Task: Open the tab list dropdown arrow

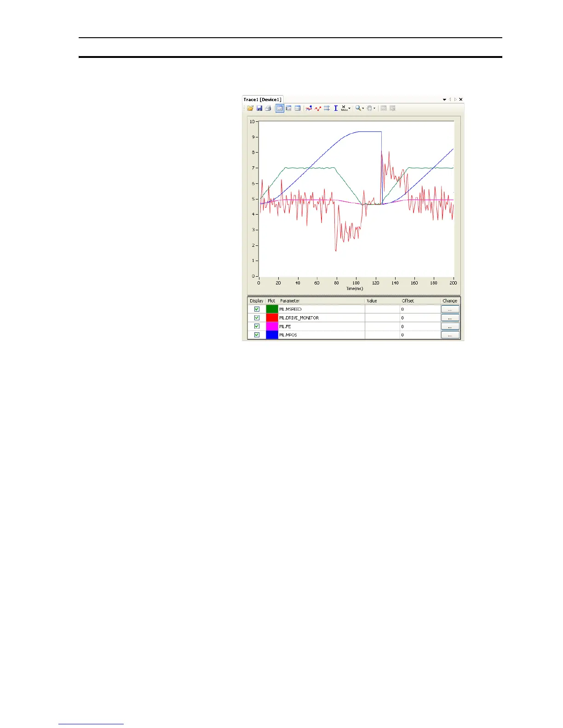Action: [445, 100]
